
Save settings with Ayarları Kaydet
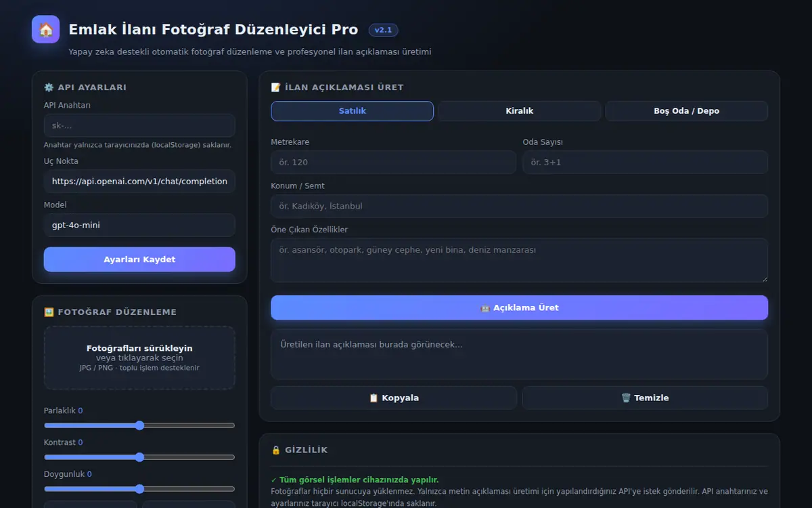click(x=139, y=259)
